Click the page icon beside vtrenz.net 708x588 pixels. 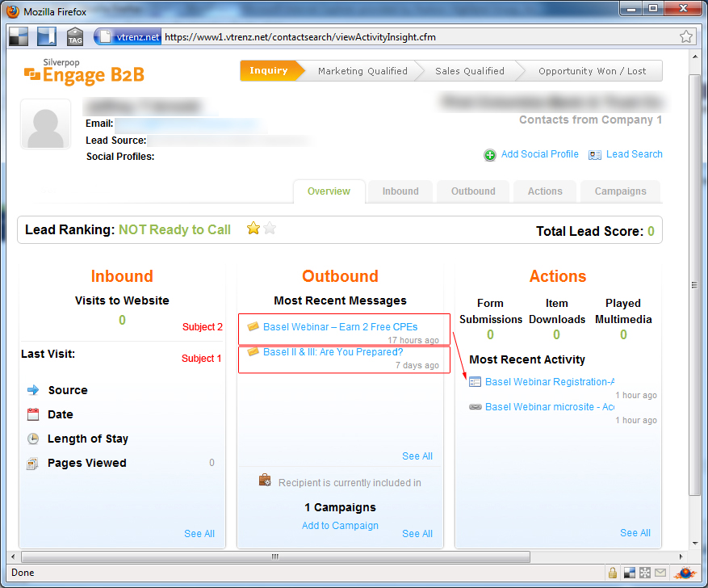pyautogui.click(x=105, y=36)
